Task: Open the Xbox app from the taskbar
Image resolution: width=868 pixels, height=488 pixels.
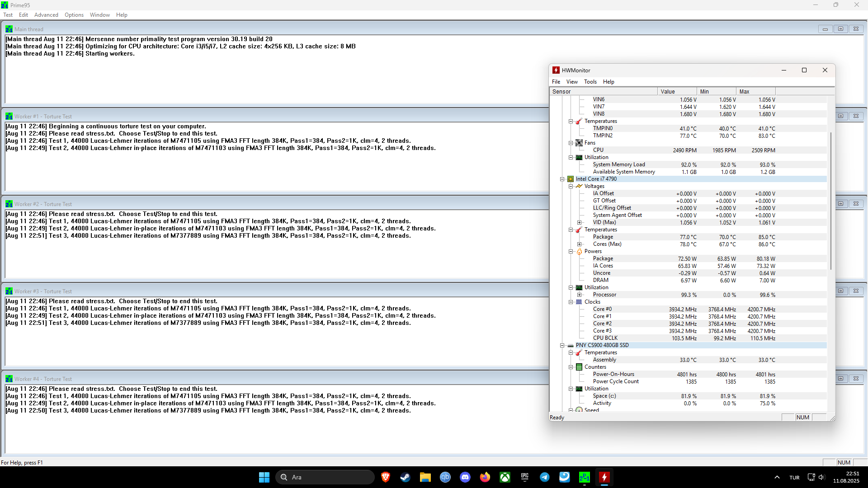Action: point(505,477)
